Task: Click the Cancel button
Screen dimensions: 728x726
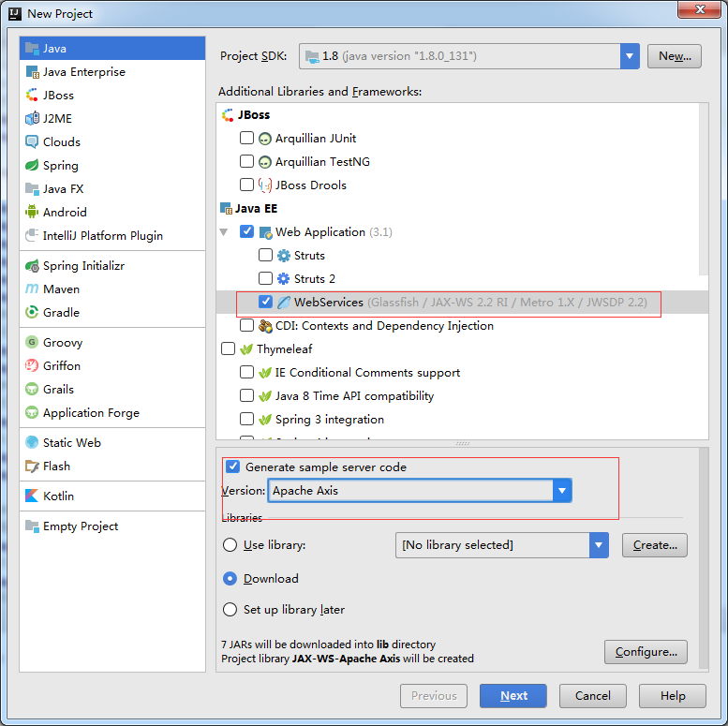Action: 593,696
